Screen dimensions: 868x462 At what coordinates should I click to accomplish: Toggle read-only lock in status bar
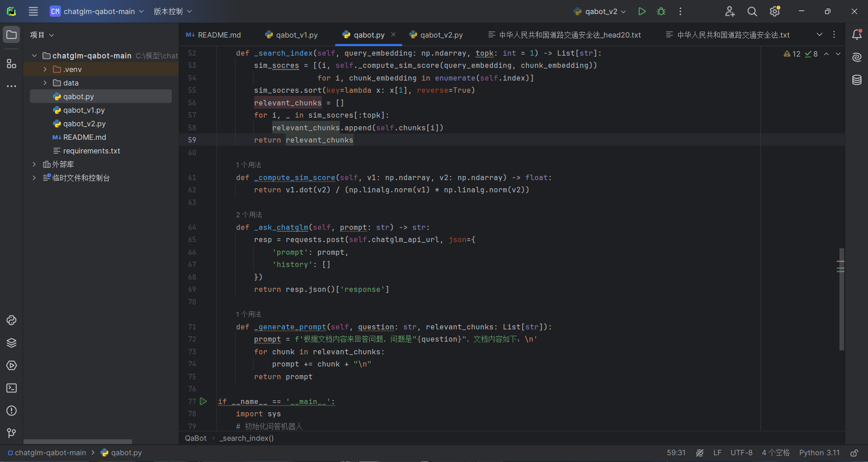(854, 453)
